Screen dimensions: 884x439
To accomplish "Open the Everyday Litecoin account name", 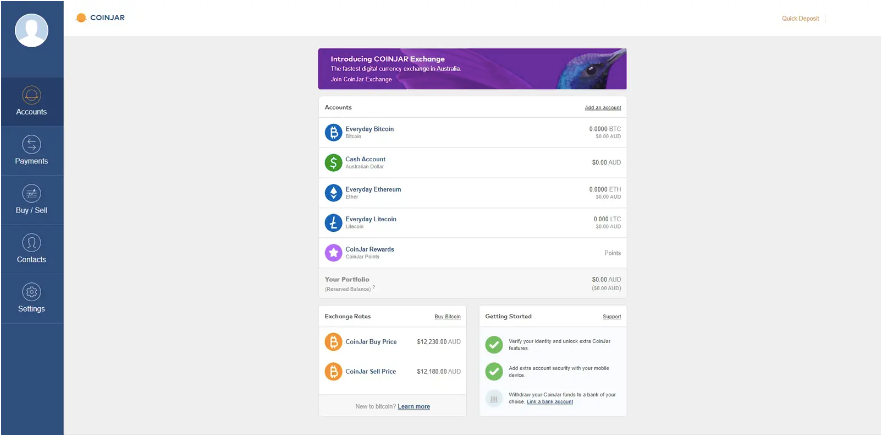I will [371, 219].
